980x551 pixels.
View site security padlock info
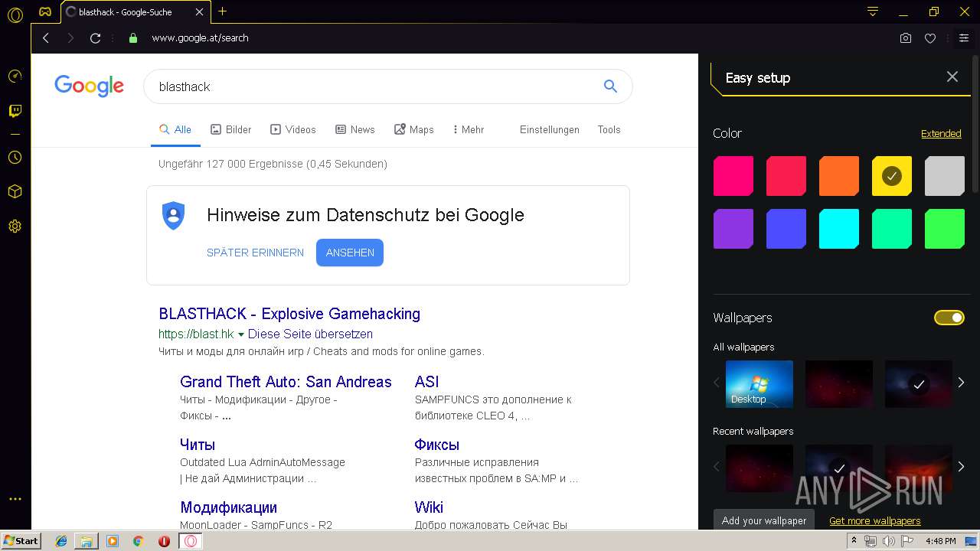coord(133,37)
